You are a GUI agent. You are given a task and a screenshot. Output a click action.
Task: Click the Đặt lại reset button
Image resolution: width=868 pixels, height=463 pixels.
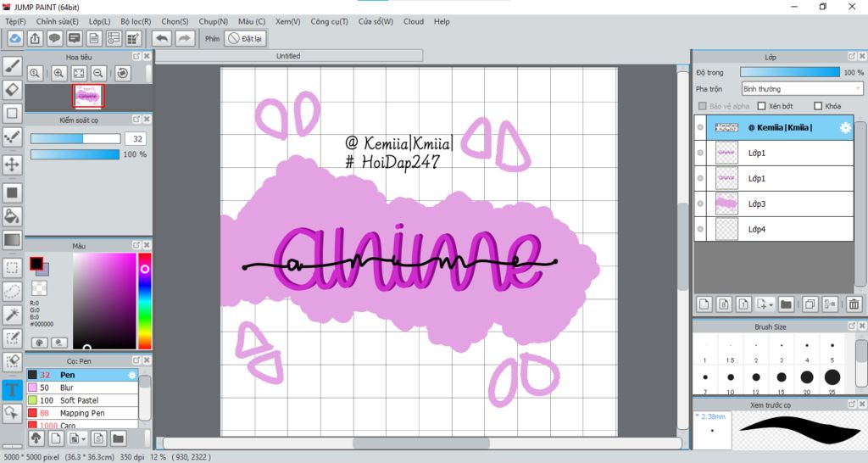(x=246, y=38)
